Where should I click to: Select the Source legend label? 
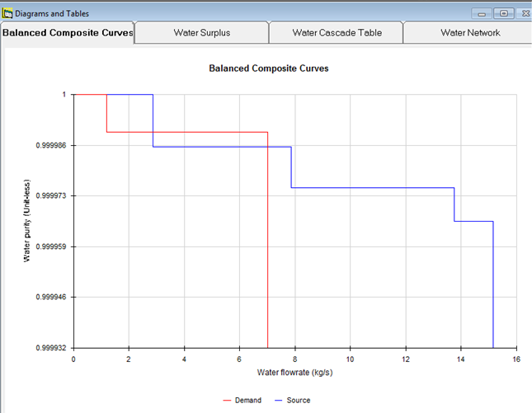298,401
